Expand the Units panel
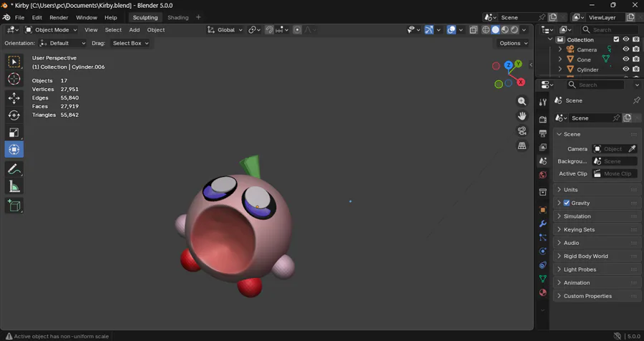The image size is (644, 341). (597, 190)
